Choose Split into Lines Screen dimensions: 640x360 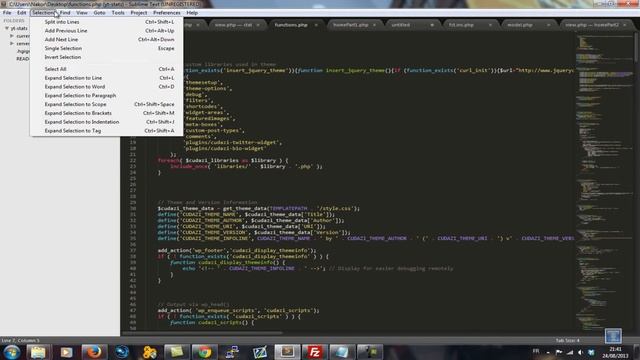(107, 22)
